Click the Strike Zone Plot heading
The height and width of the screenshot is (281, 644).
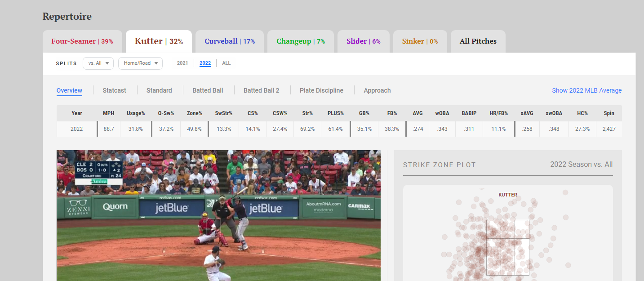click(440, 165)
